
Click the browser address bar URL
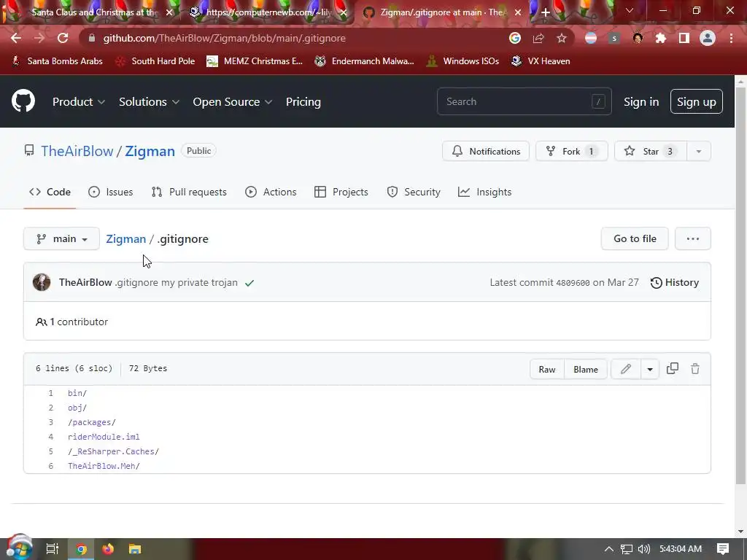tap(225, 38)
